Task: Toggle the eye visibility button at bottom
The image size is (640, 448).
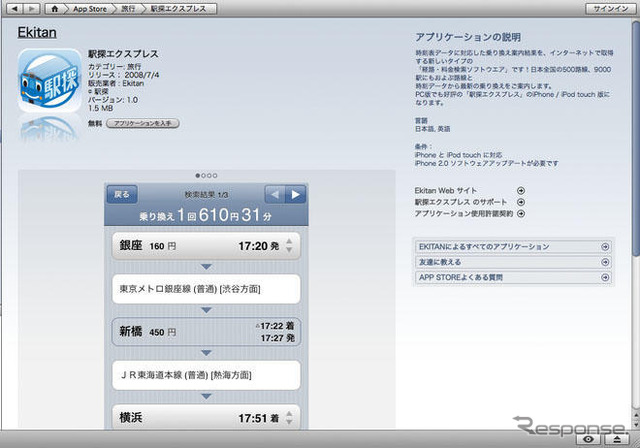Action: 588,439
